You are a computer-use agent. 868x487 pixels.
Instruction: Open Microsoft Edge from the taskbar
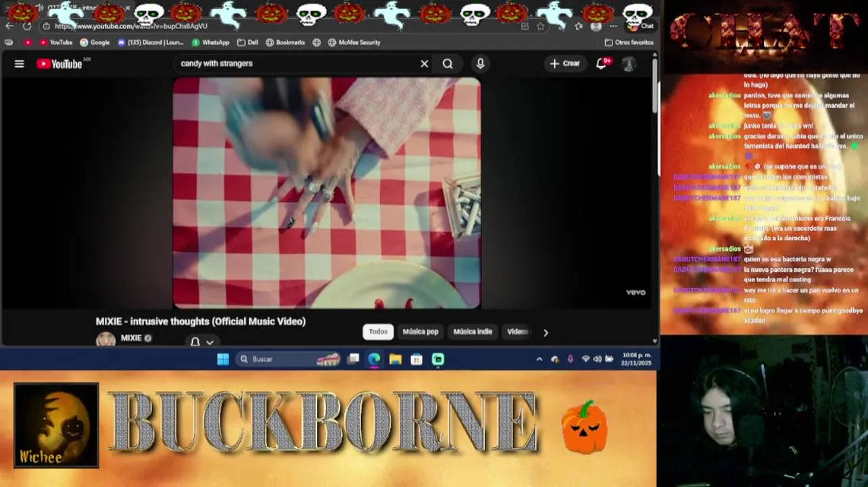tap(374, 359)
